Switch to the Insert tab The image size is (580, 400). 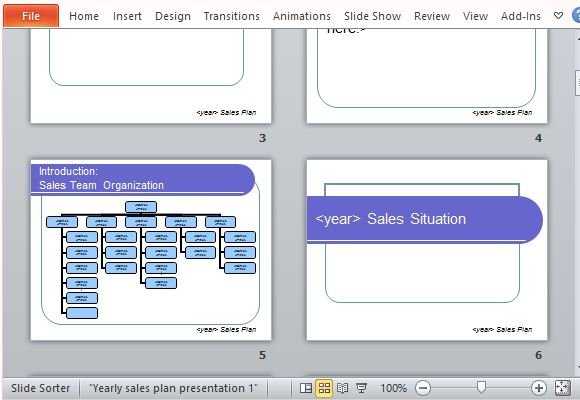(x=127, y=16)
